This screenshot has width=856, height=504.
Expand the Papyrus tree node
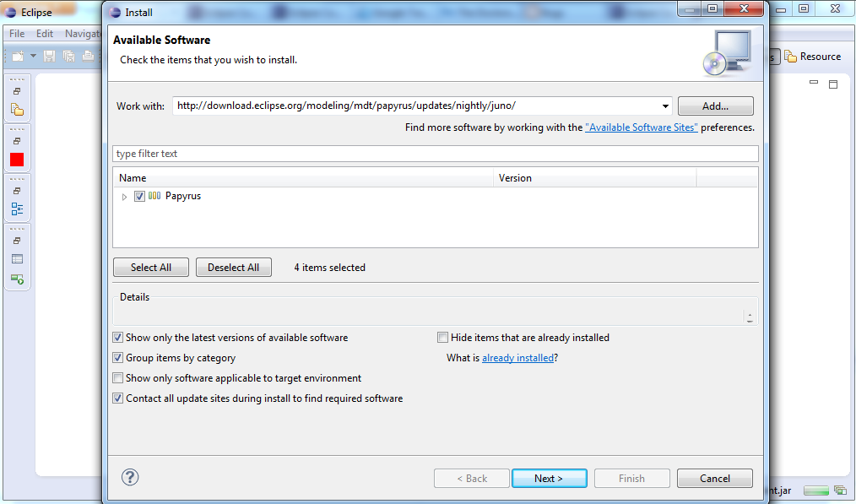(x=124, y=197)
